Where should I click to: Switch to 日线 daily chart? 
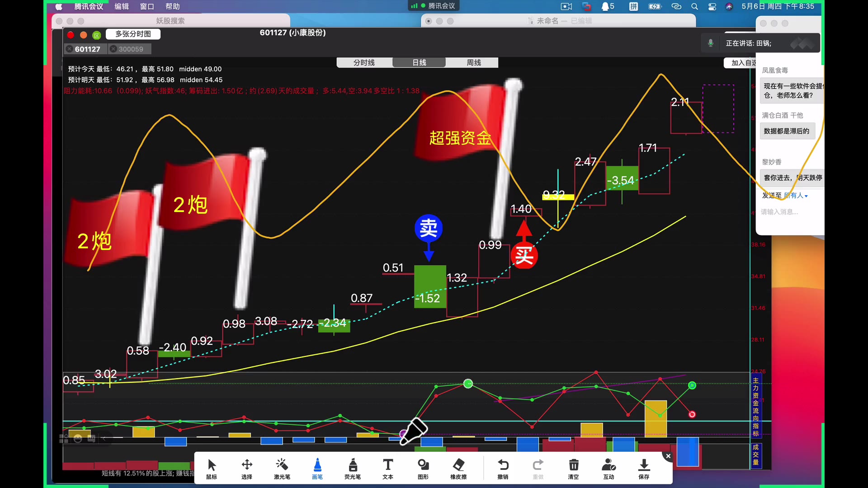point(419,62)
